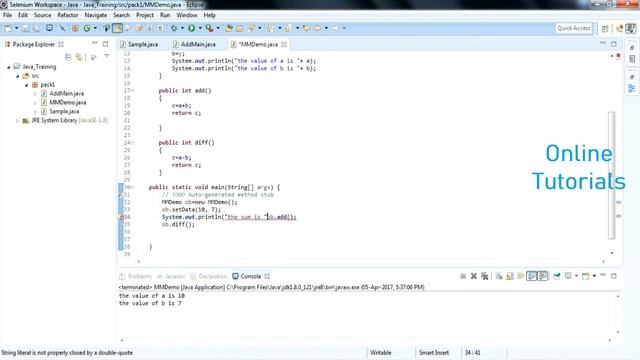This screenshot has width=640, height=360.
Task: Maximize the Package Explorer view
Action: (x=105, y=44)
